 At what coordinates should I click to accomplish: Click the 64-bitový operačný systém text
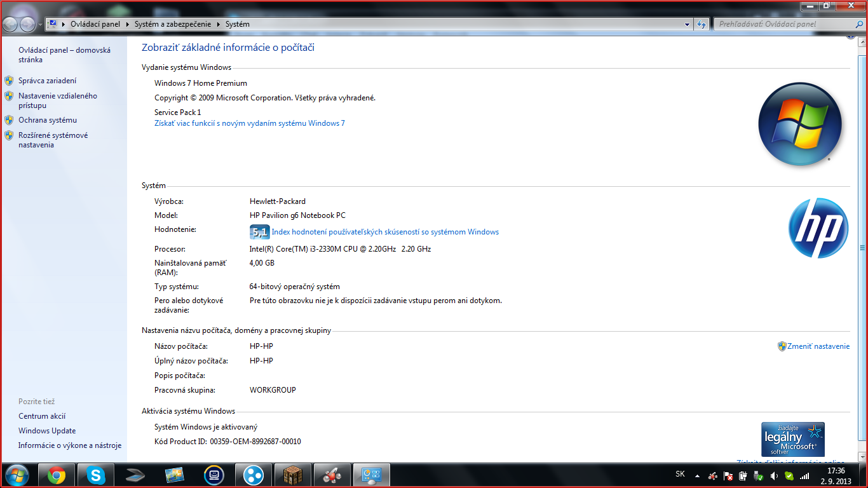click(x=295, y=287)
